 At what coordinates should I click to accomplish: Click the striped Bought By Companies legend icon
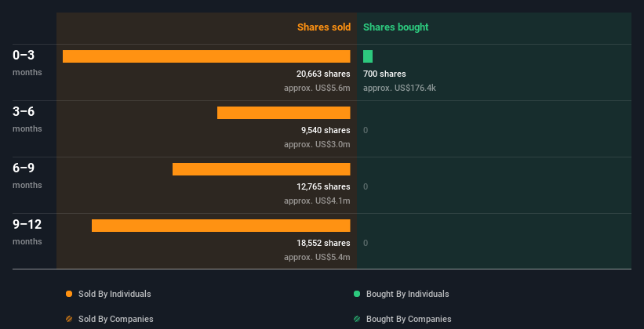coord(357,319)
